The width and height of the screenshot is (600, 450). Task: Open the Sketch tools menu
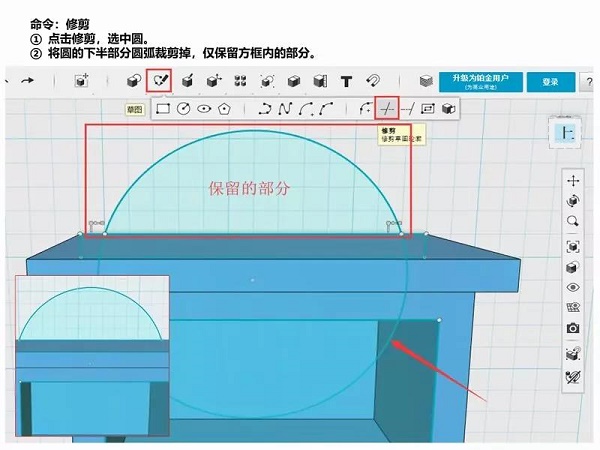(x=158, y=81)
